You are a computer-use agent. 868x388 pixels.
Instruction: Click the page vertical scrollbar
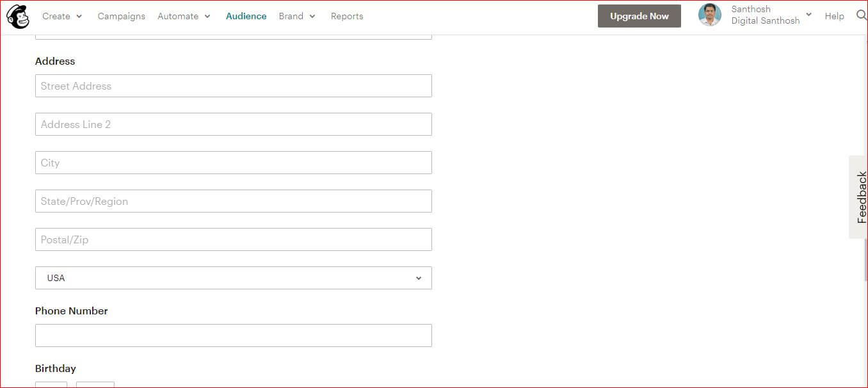(x=866, y=259)
